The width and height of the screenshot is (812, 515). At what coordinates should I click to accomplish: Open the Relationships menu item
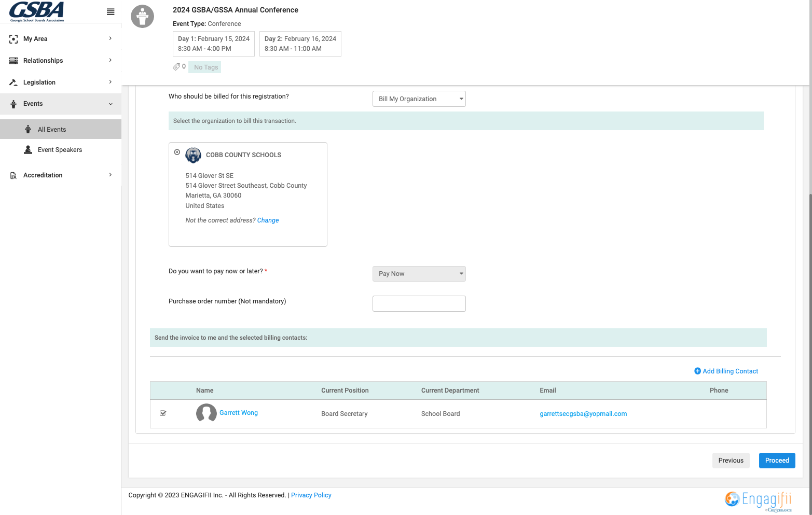pyautogui.click(x=61, y=61)
